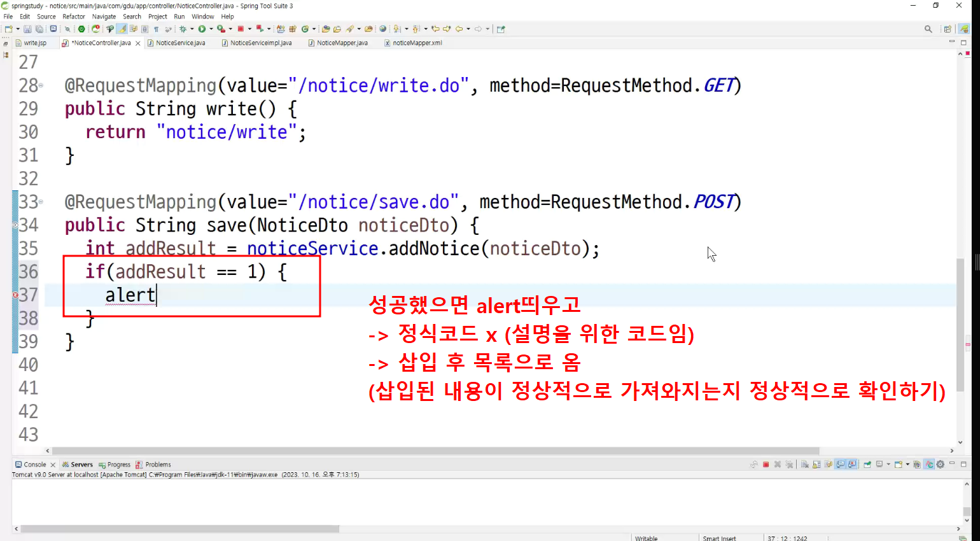This screenshot has height=541, width=980.
Task: Open the Run configurations dropdown arrow
Action: point(211,29)
